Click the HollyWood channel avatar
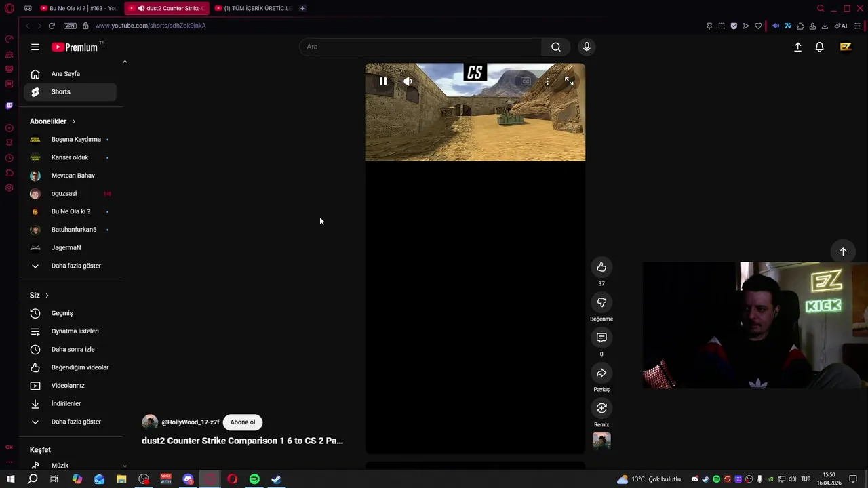The height and width of the screenshot is (488, 868). (150, 422)
